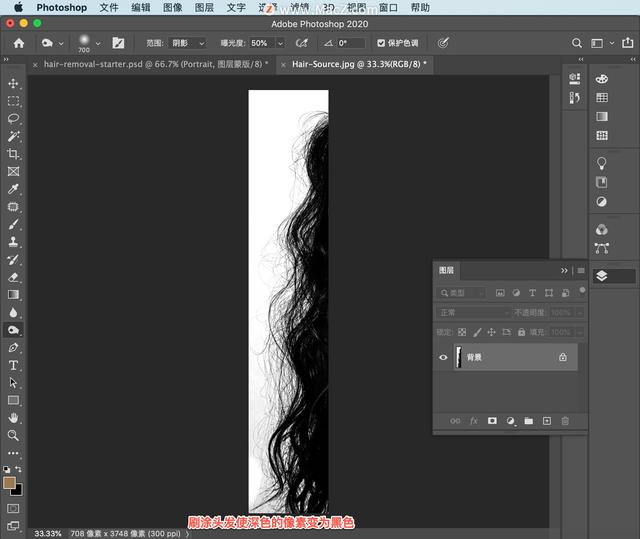Select the Frame tool
The image size is (640, 539).
13,171
